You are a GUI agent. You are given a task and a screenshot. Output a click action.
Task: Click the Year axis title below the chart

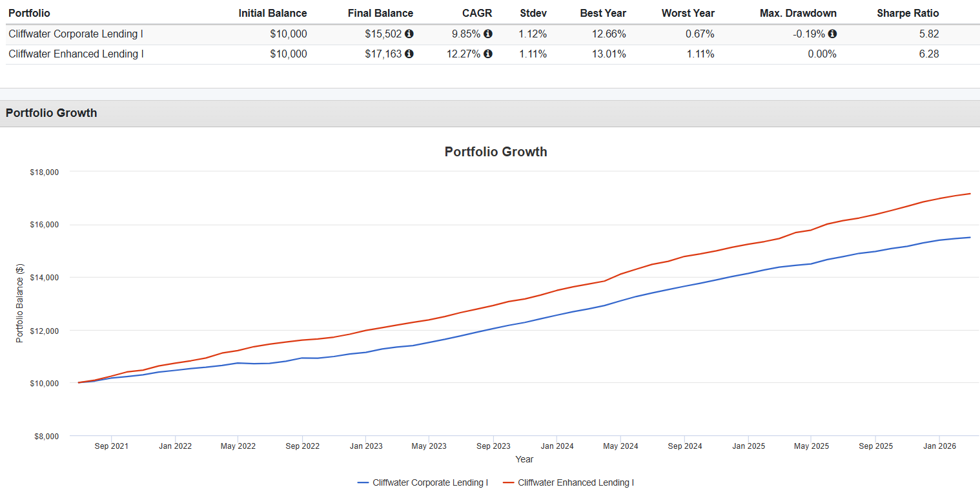point(524,459)
